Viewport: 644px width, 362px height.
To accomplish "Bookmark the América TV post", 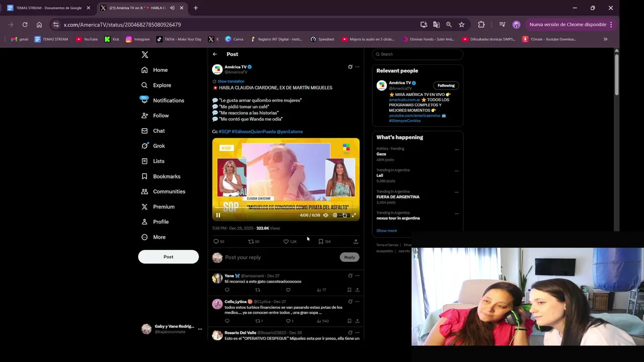I will coord(324,242).
